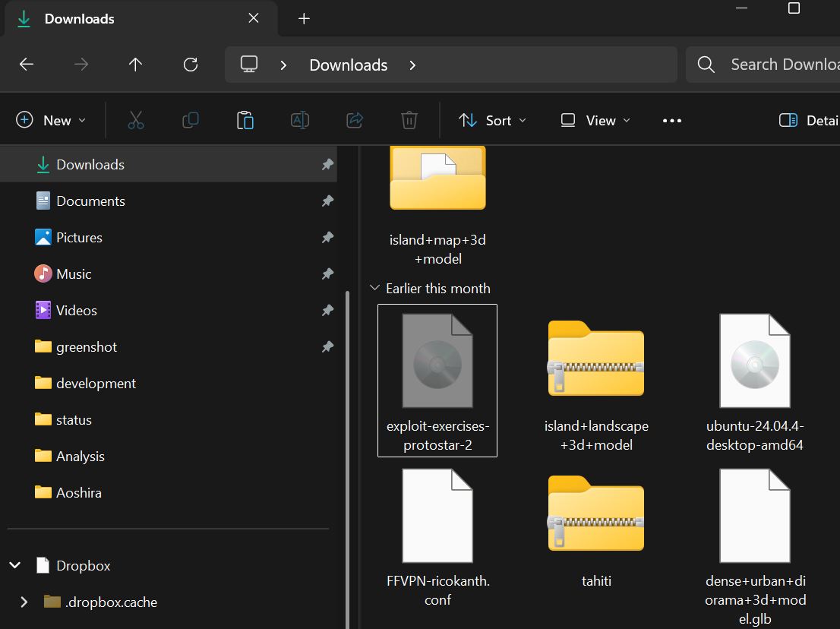Screen dimensions: 840x629
Task: Click the This PC monitor icon in address bar
Action: [x=249, y=65]
